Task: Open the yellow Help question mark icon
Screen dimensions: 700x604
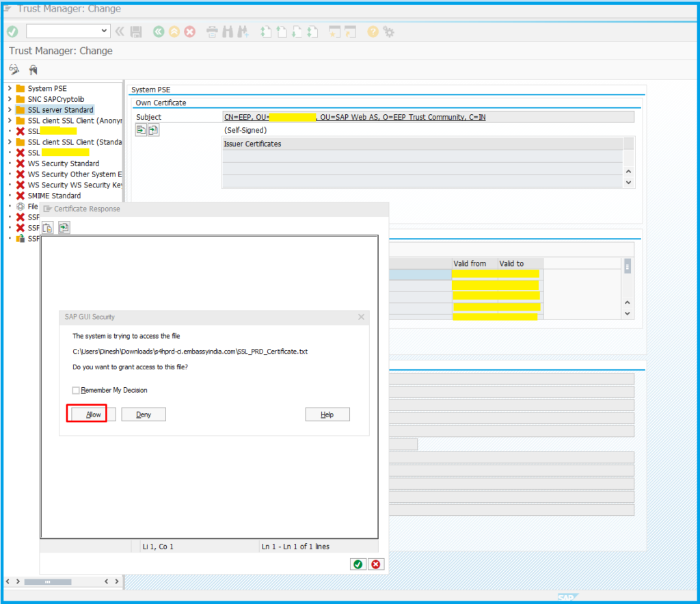Action: coord(373,31)
